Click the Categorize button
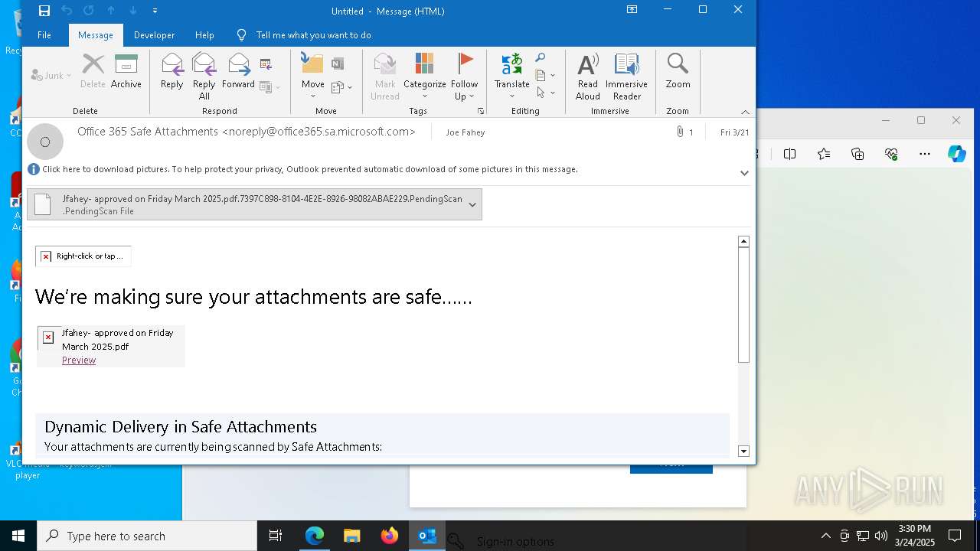Screen dimensions: 980x551 pyautogui.click(x=425, y=77)
